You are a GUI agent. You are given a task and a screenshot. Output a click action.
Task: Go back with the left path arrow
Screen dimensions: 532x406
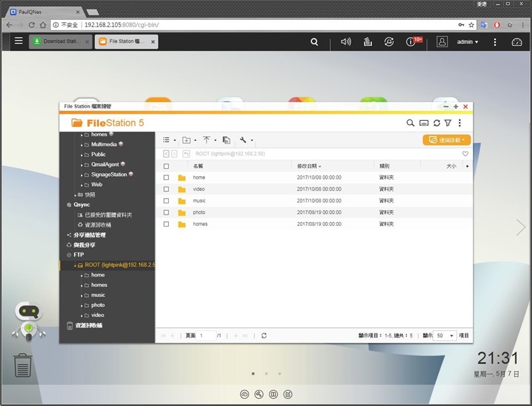pos(166,153)
